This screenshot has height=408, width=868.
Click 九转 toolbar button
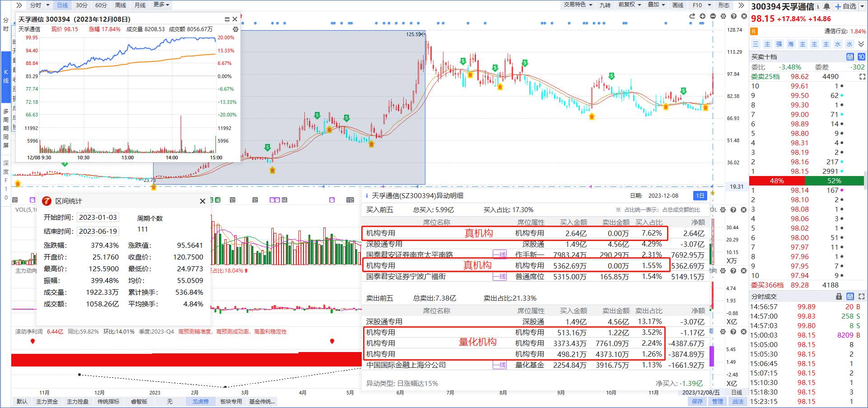pyautogui.click(x=605, y=5)
